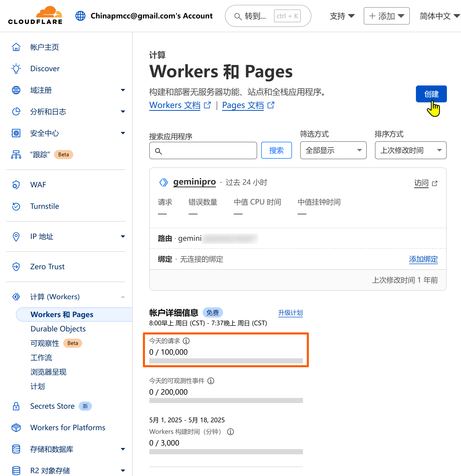Open the 筛选方式 全部显示 dropdown
The image size is (461, 476).
pos(333,150)
